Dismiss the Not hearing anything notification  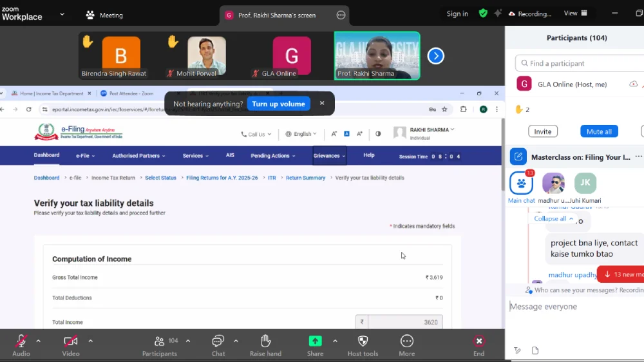click(322, 103)
